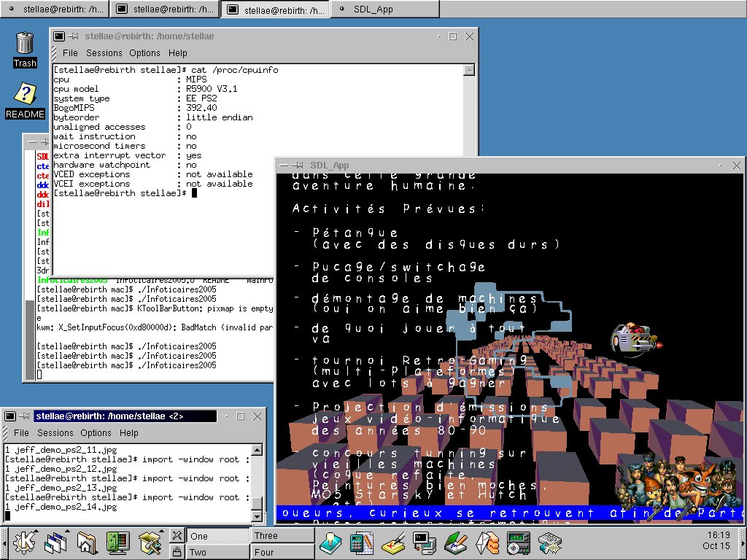Click scroll-up arrow in the cpuinfo Konsole
This screenshot has height=560, width=747.
pyautogui.click(x=469, y=70)
